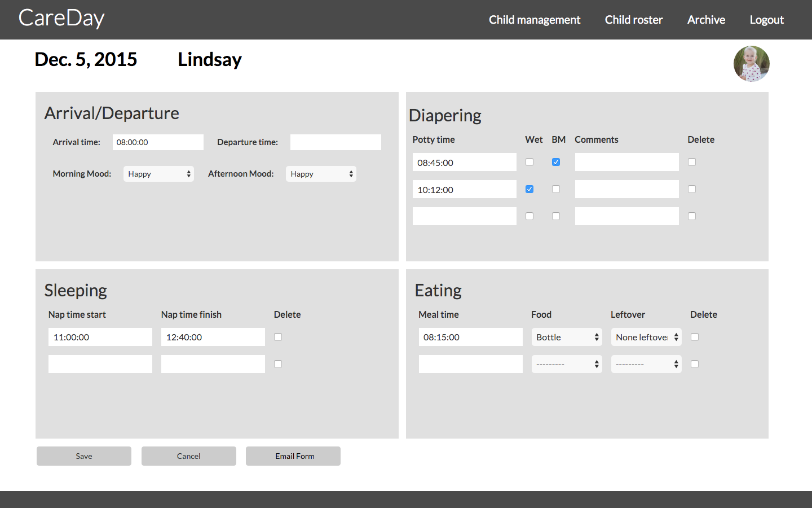Expand the Bottle food dropdown
The height and width of the screenshot is (508, 812).
tap(567, 337)
